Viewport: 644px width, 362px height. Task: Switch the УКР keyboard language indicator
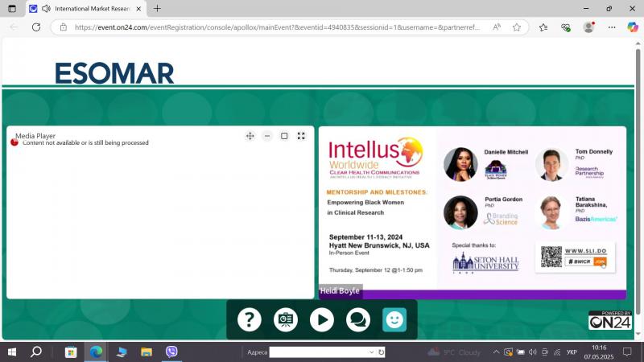coord(572,352)
